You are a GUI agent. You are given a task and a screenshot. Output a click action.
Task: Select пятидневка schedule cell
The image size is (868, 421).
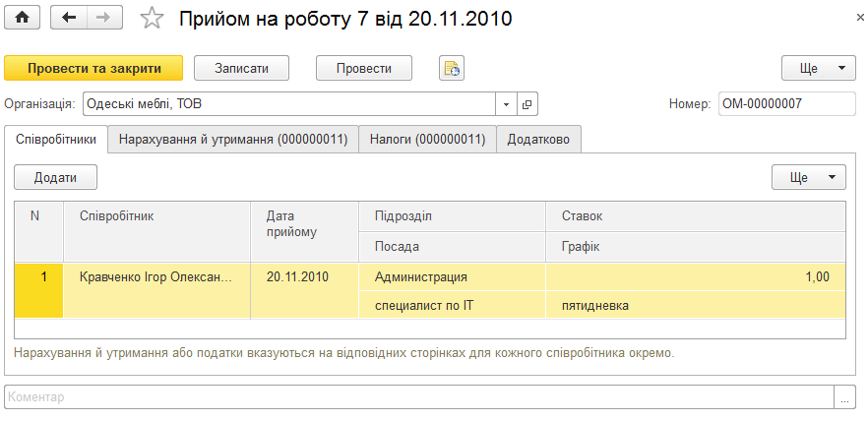[696, 305]
